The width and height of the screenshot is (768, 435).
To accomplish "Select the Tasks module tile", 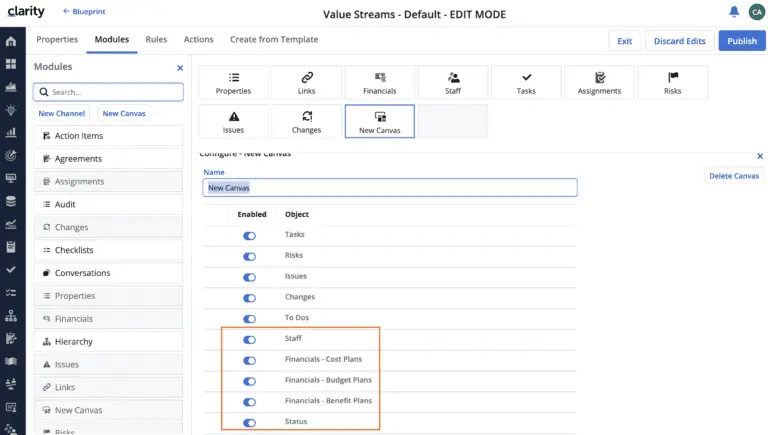I will tap(526, 83).
